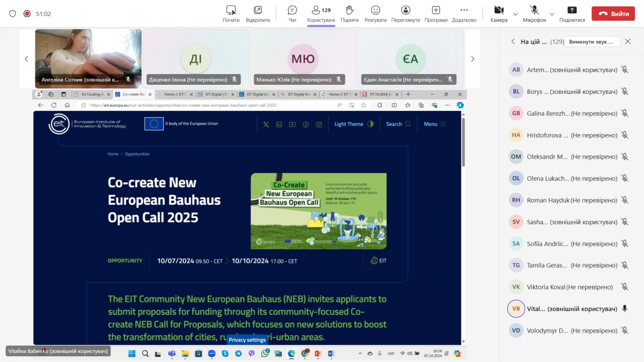Click muted mic icon beside Artem
Image resolution: width=644 pixels, height=362 pixels.
(625, 70)
